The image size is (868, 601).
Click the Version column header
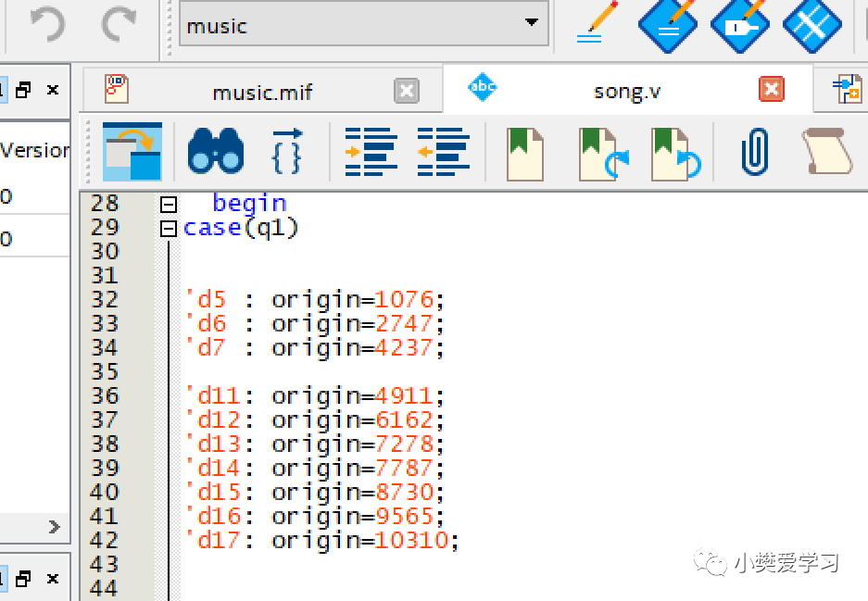point(35,150)
